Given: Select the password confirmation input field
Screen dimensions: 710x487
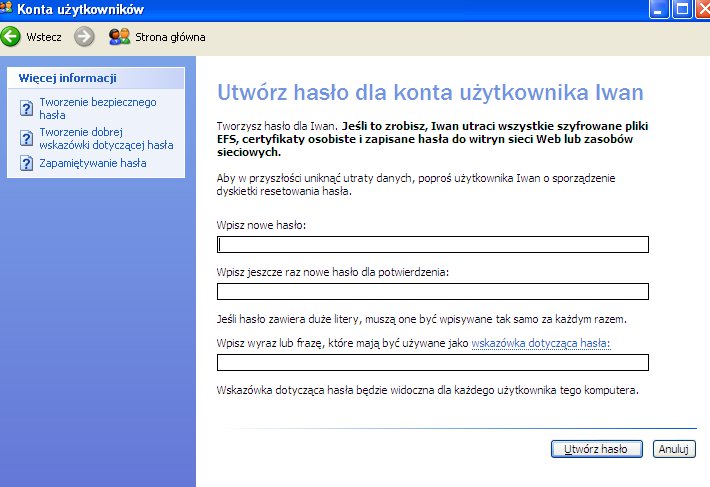Looking at the screenshot, I should pyautogui.click(x=433, y=292).
